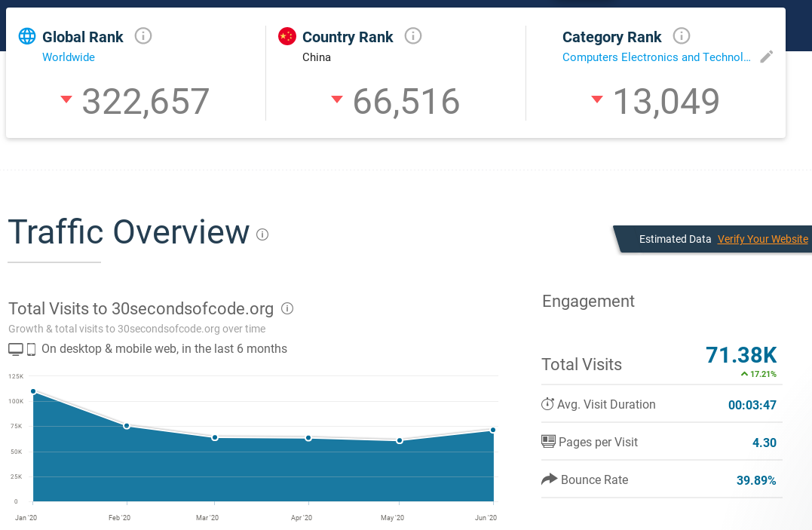Click the Pages per Visit browser icon
The image size is (812, 530).
(x=547, y=441)
